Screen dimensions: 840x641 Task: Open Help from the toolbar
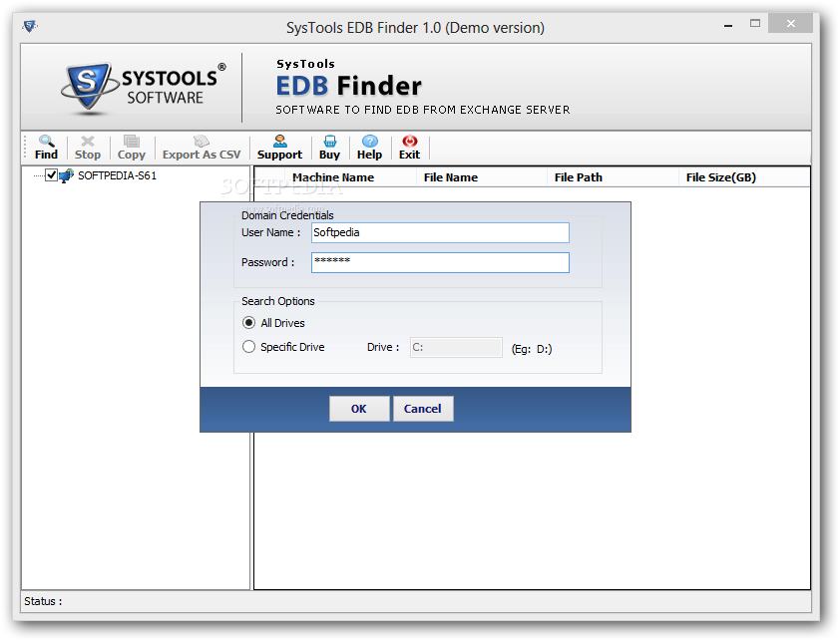[x=370, y=148]
